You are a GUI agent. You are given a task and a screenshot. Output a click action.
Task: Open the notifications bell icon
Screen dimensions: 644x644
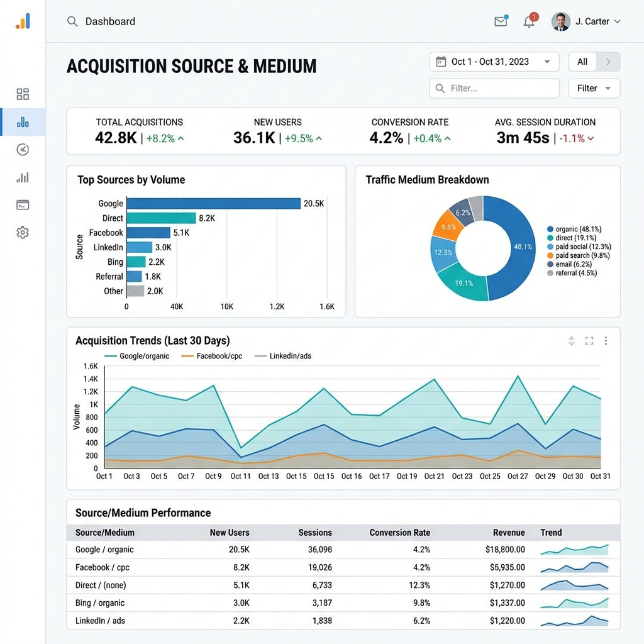click(x=530, y=21)
